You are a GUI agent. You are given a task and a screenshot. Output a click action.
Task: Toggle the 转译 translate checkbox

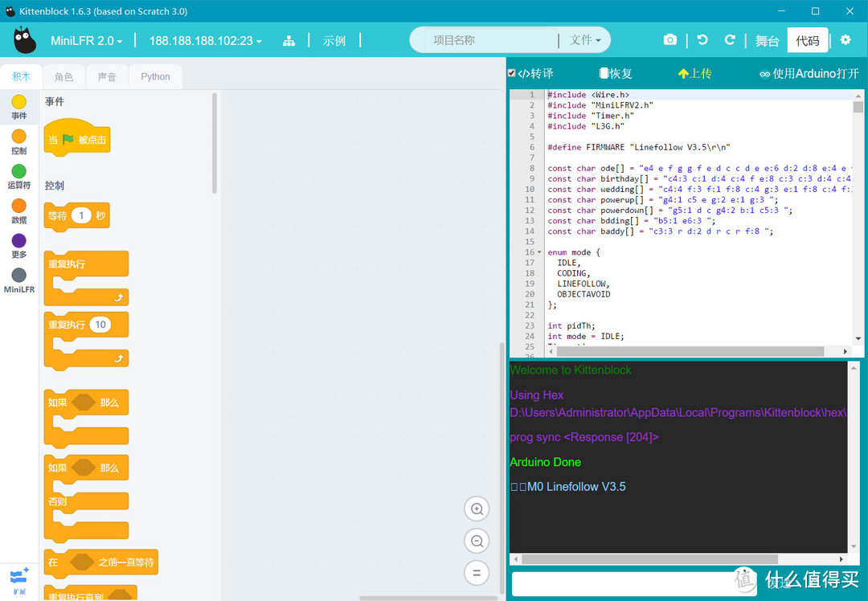(511, 72)
